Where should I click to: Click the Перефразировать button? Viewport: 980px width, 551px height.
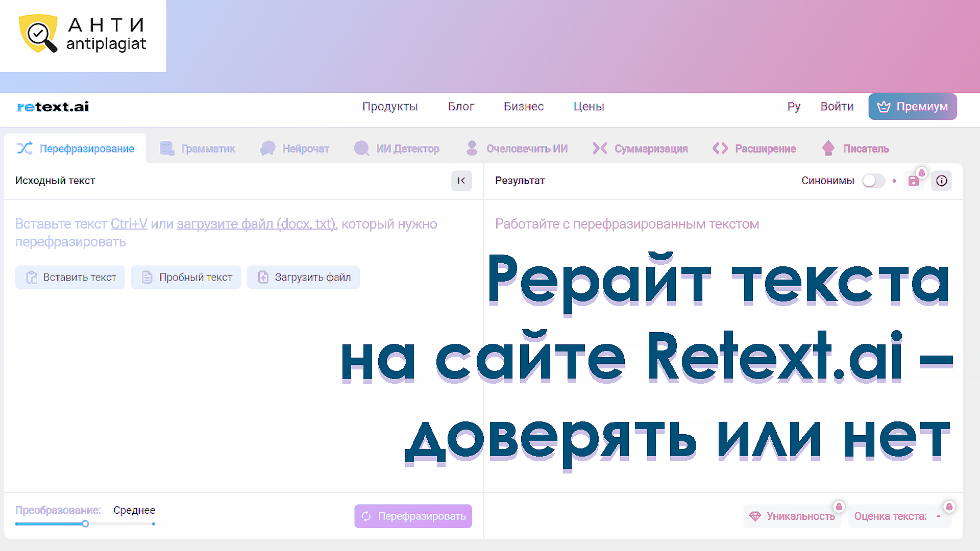[x=413, y=516]
